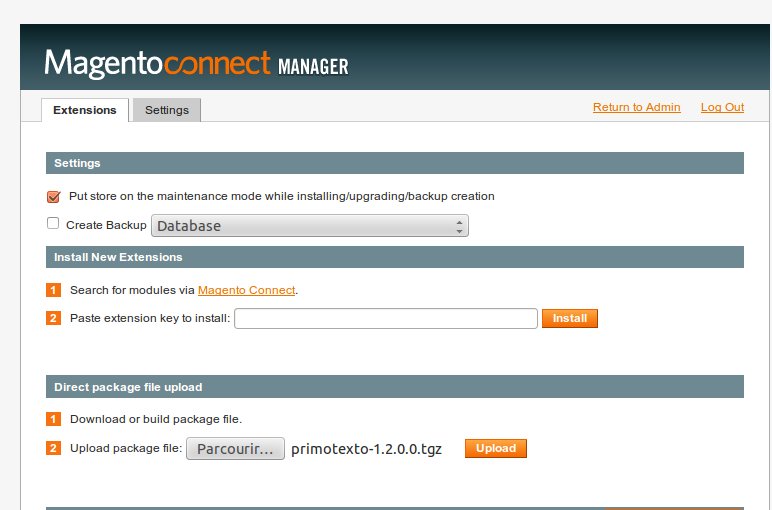Click the 'Put store on the maintenance mode' label
Viewport: 772px width, 510px height.
pos(282,196)
